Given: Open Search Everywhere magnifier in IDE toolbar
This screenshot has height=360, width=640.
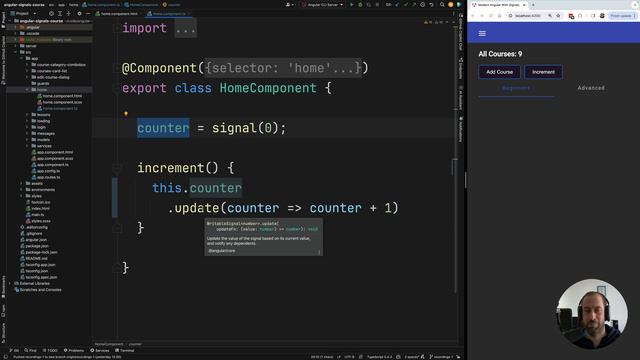Looking at the screenshot, I should [x=442, y=4].
